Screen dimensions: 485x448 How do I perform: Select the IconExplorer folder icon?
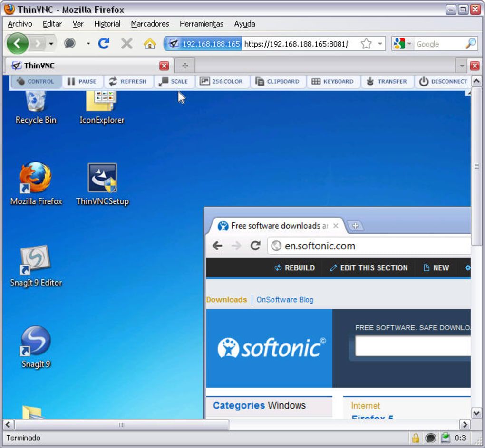[x=102, y=107]
